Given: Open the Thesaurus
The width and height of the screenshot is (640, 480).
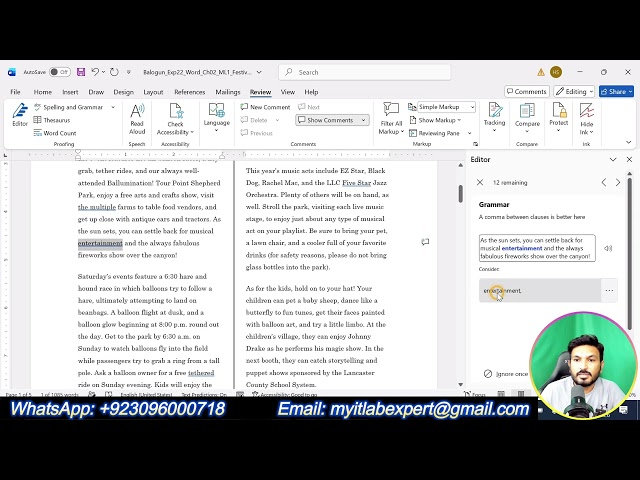Looking at the screenshot, I should [x=52, y=120].
